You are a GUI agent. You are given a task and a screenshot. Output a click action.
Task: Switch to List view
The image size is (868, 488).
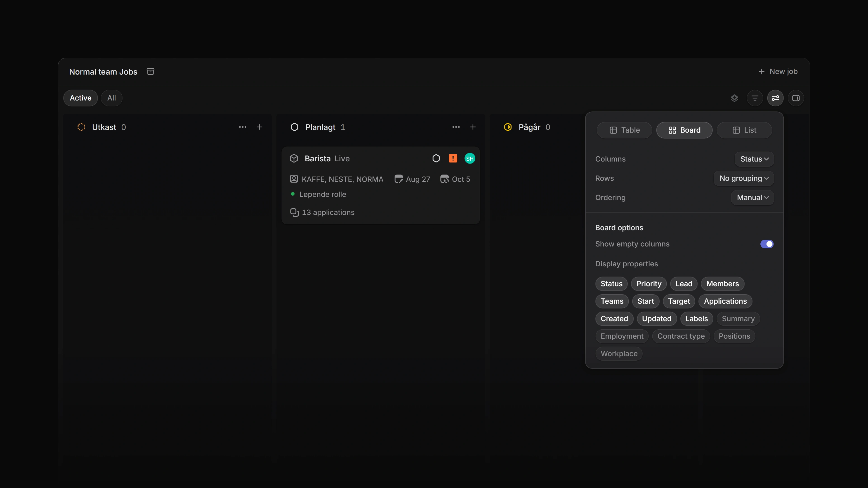744,130
